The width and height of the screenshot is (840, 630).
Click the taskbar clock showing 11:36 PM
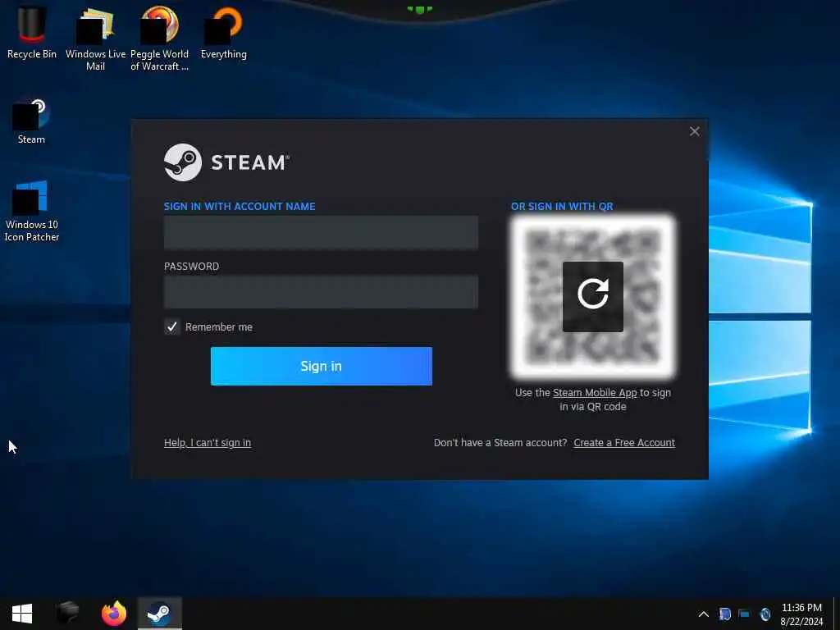click(801, 614)
